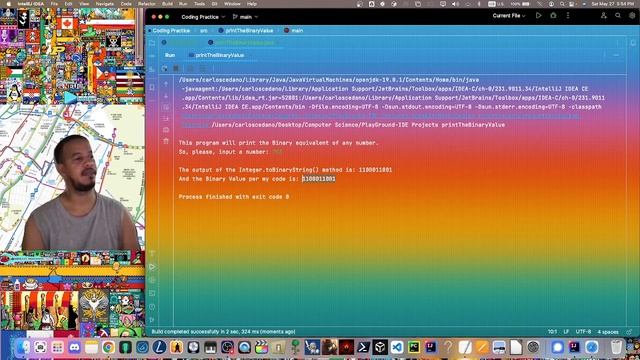The width and height of the screenshot is (640, 360).
Task: Minimize the Run panel dash icon
Action: point(616,55)
